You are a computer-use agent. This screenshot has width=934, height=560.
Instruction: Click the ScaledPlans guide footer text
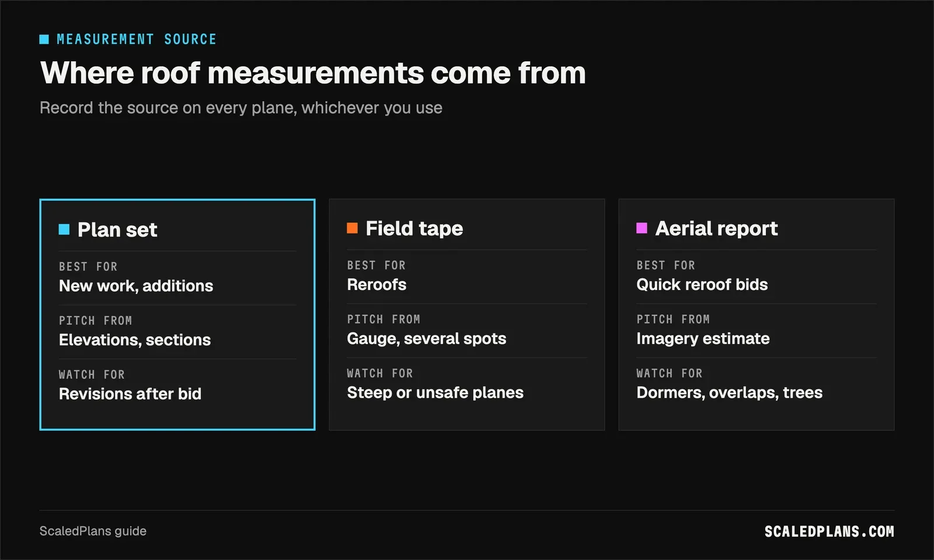tap(93, 531)
